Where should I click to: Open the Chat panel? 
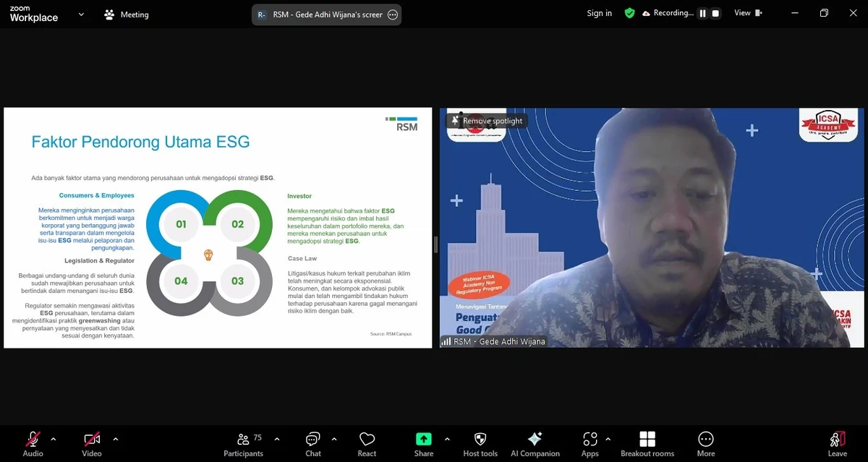click(x=312, y=442)
